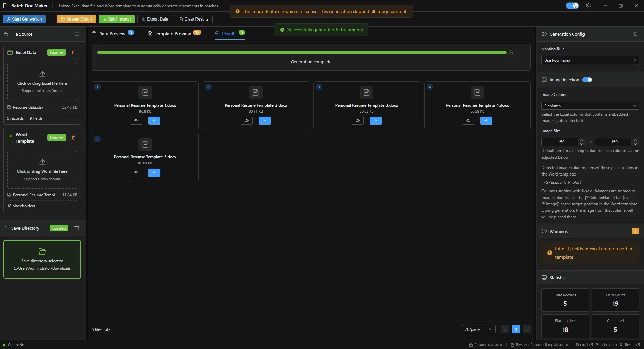Click the Word file upload arrow icon
Image resolution: width=644 pixels, height=349 pixels.
(42, 162)
